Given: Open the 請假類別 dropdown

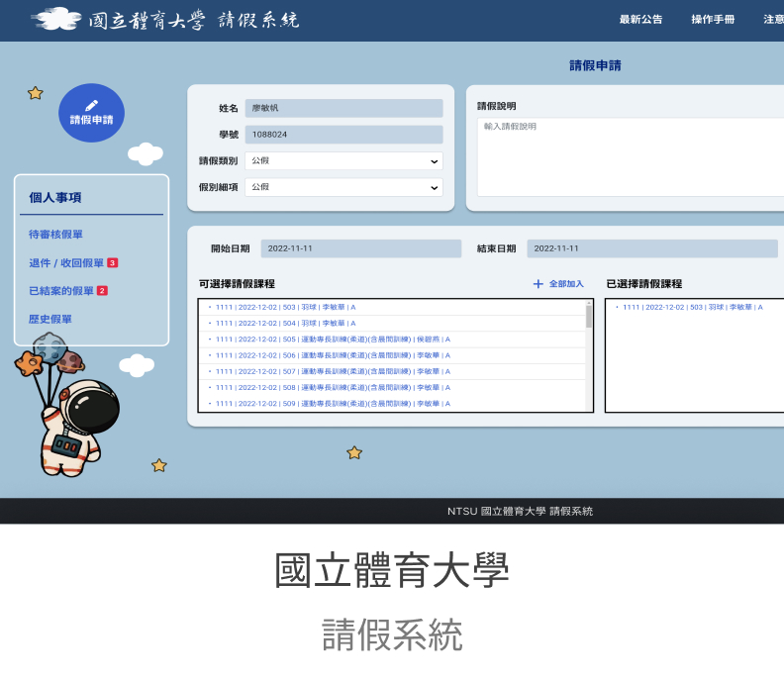Looking at the screenshot, I should pos(343,161).
